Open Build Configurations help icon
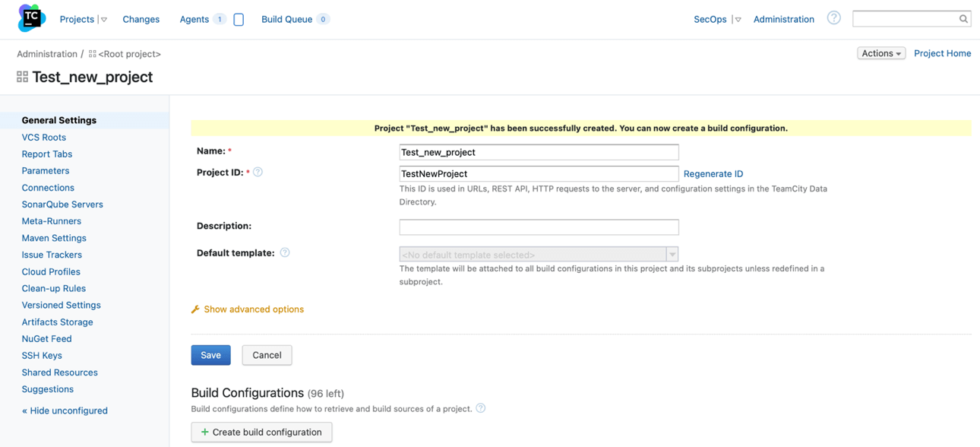Viewport: 980px width, 447px height. [x=480, y=409]
